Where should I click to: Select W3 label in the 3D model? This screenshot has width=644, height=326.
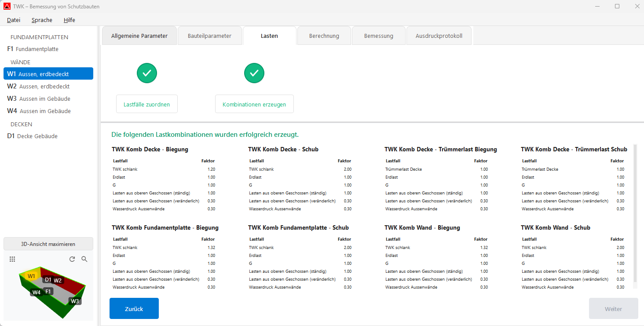tap(75, 301)
